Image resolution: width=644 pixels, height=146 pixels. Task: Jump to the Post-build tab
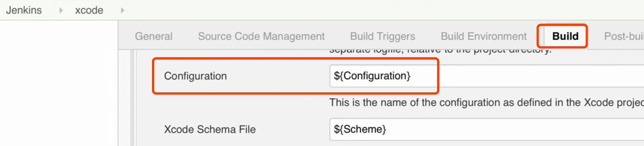[623, 36]
